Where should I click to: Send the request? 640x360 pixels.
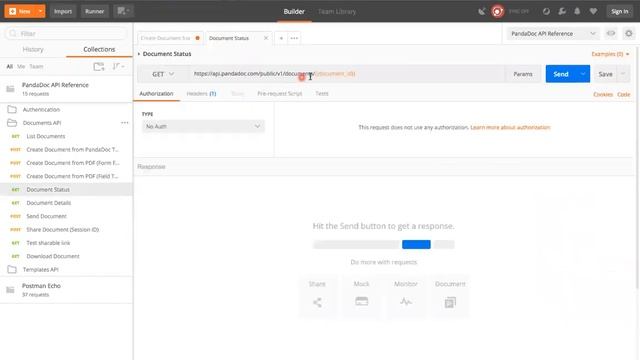561,74
